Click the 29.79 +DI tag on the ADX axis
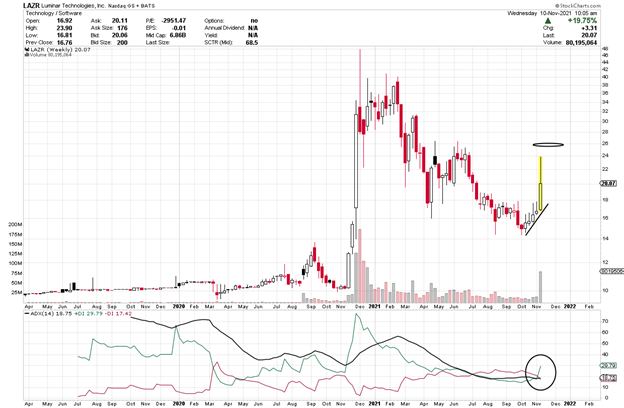 point(607,365)
